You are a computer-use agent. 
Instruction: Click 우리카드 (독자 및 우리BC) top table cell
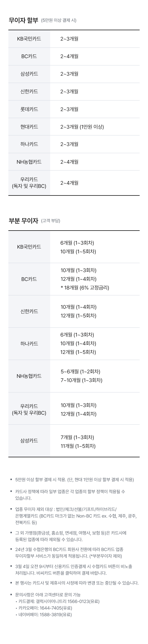tap(29, 183)
